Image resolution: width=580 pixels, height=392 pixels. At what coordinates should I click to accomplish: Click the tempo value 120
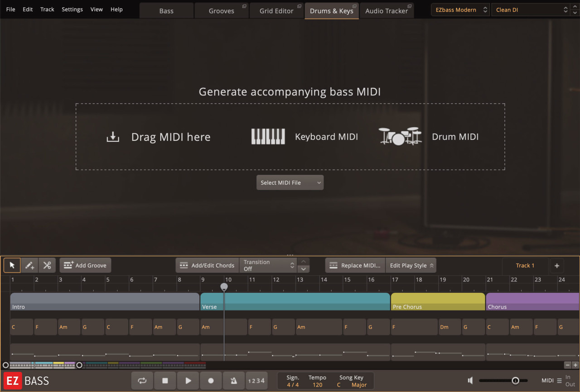317,385
